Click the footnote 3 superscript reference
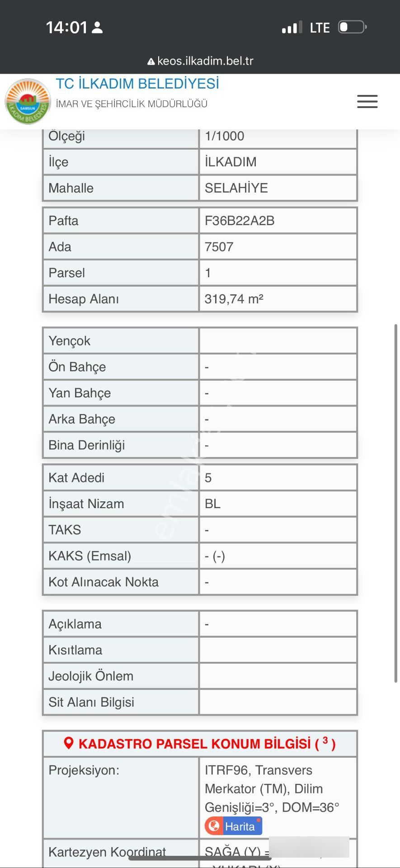The width and height of the screenshot is (400, 868). pos(325,741)
